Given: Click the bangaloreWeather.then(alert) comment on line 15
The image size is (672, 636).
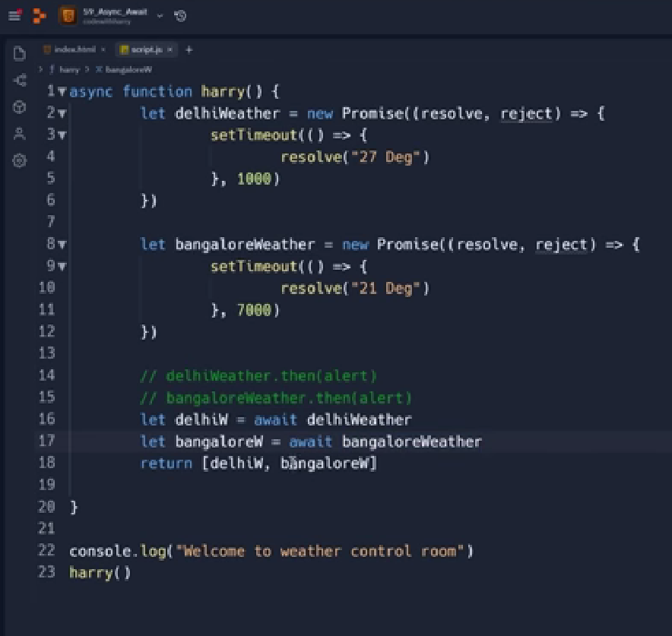Looking at the screenshot, I should pos(276,398).
